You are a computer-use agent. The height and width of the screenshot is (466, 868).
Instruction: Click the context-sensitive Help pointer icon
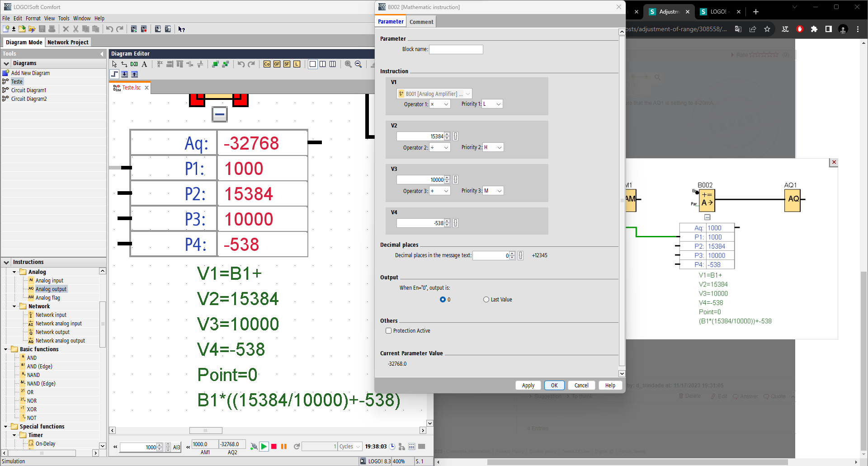181,29
